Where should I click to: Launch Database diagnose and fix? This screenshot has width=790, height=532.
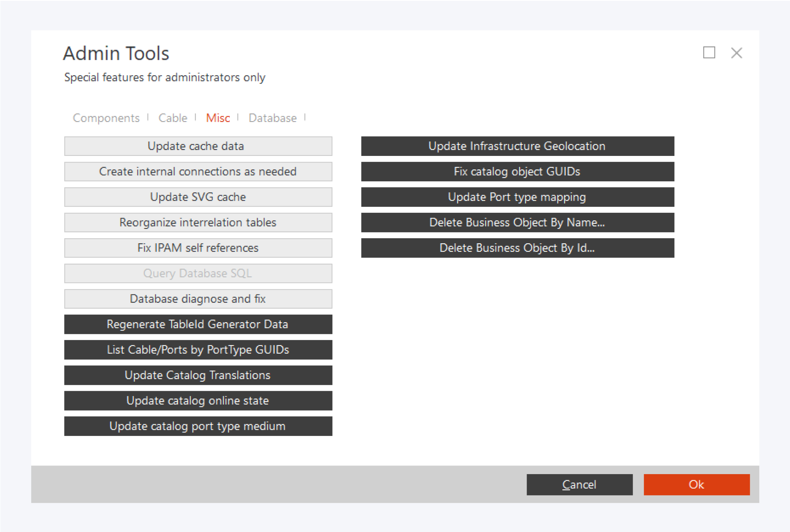coord(198,299)
